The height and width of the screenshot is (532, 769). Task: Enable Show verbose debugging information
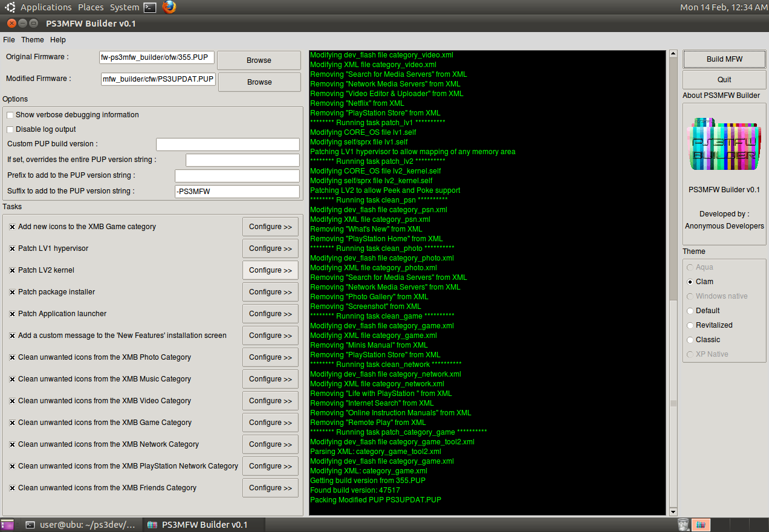point(10,115)
